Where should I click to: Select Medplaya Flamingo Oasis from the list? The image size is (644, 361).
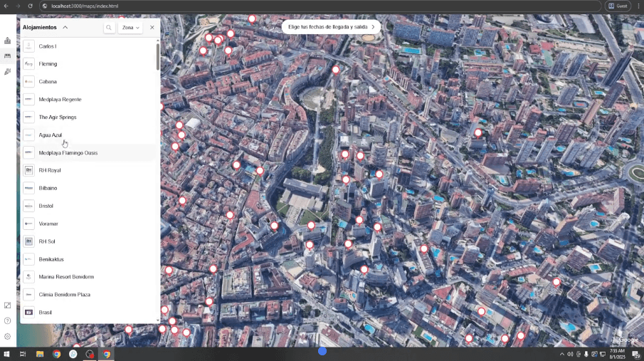68,153
